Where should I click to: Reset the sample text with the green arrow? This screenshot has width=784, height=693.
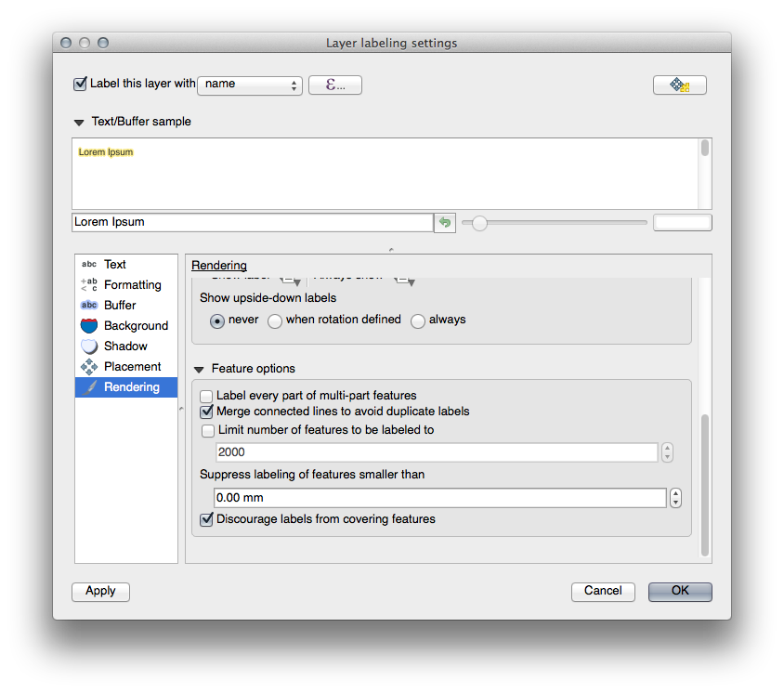click(445, 223)
